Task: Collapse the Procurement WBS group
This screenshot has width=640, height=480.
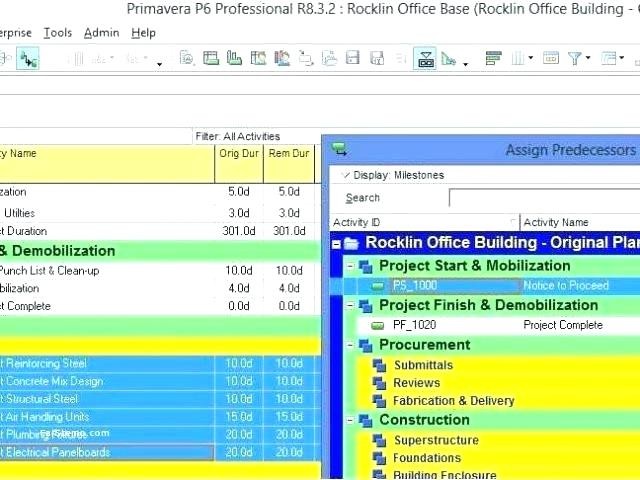Action: tap(350, 345)
